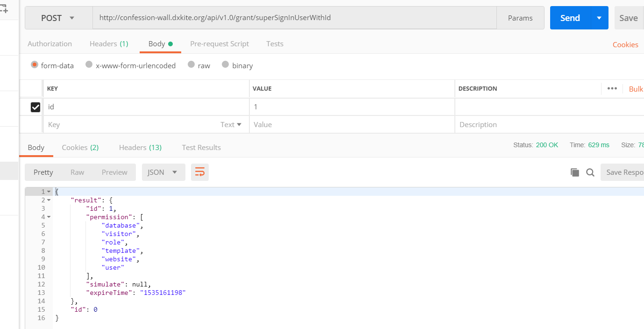Open the POST method dropdown
This screenshot has width=644, height=329.
click(x=58, y=18)
